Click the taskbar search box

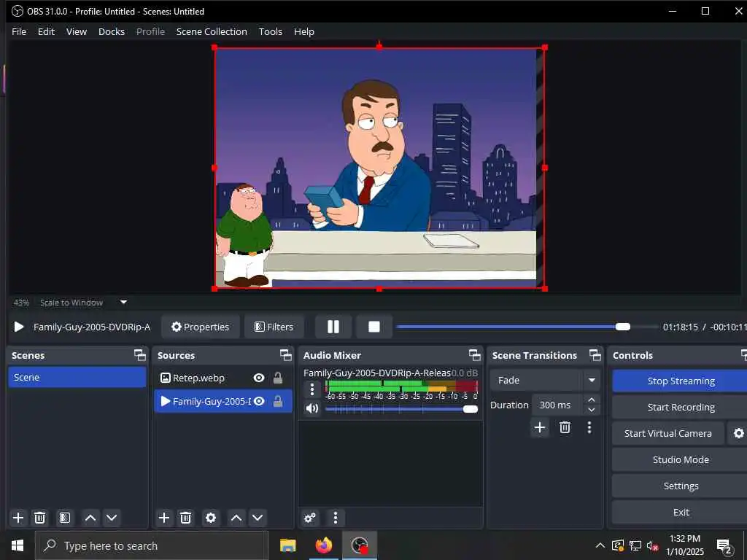coord(152,545)
